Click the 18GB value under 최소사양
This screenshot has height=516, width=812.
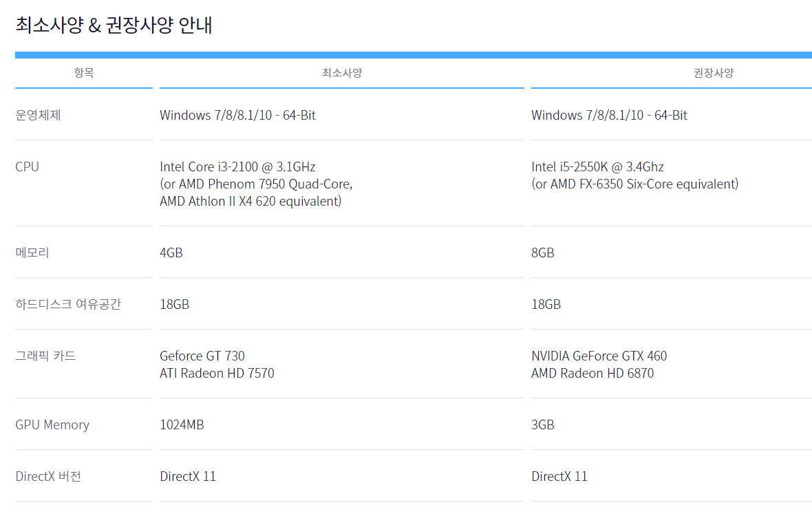[175, 304]
